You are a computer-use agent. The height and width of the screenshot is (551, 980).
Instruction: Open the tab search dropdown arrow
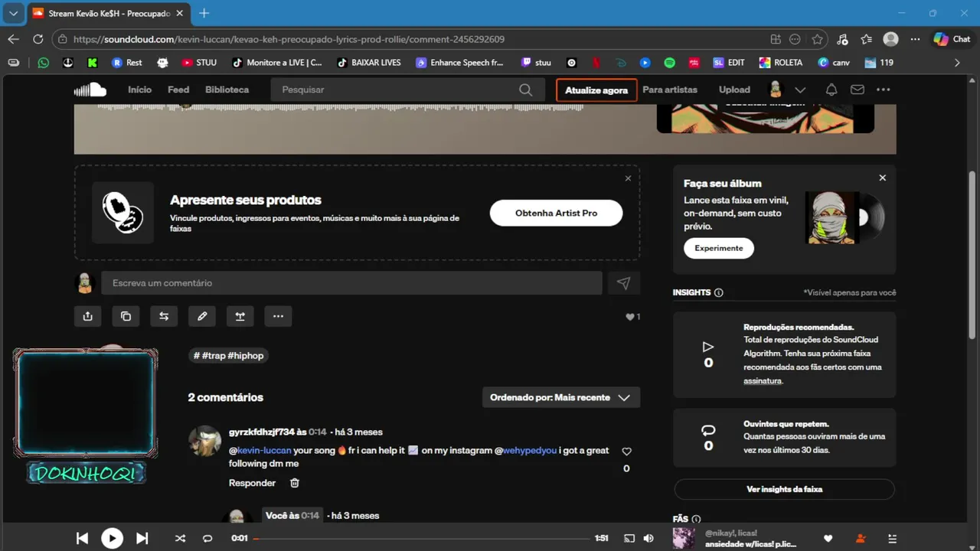(13, 13)
